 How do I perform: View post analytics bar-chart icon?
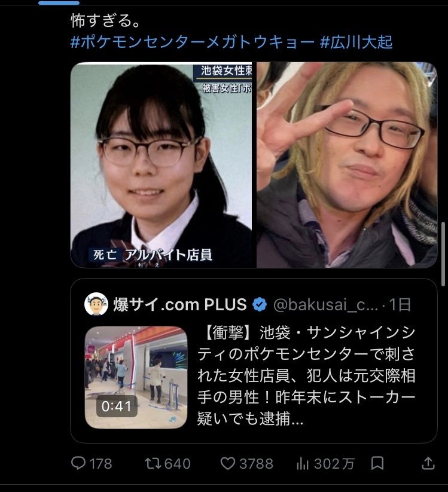tap(303, 463)
